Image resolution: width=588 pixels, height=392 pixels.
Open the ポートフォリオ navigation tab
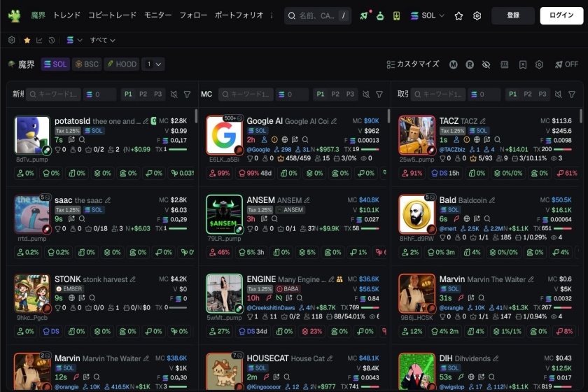point(239,15)
